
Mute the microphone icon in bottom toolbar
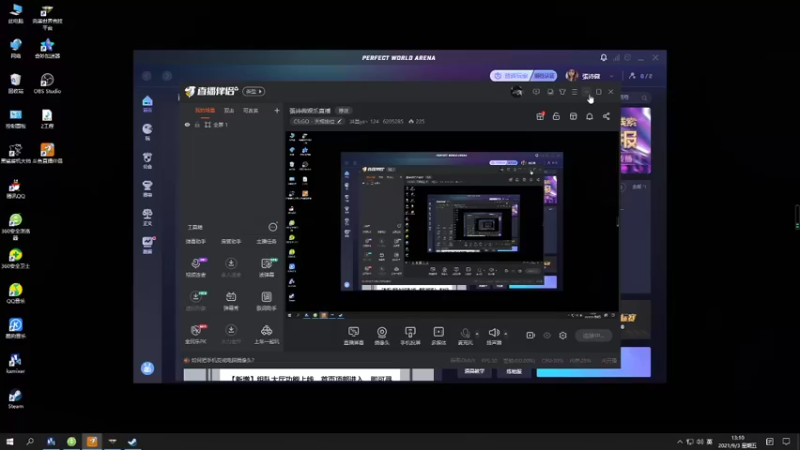(x=464, y=334)
